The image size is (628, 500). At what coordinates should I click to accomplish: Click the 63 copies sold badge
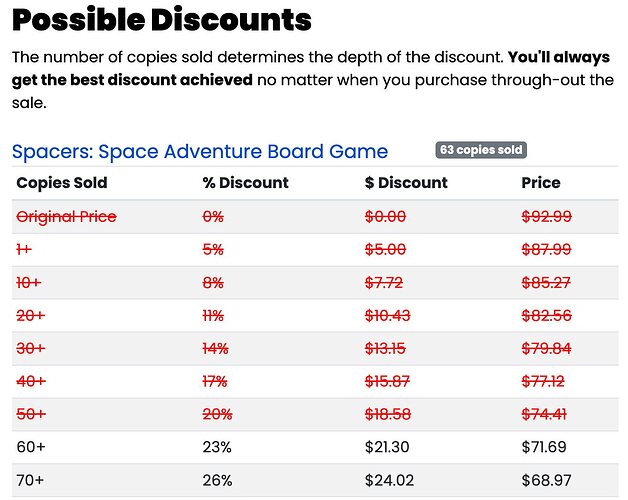[x=481, y=150]
